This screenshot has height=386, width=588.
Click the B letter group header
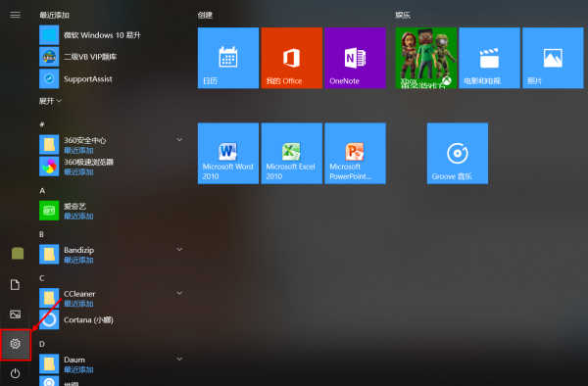[41, 234]
